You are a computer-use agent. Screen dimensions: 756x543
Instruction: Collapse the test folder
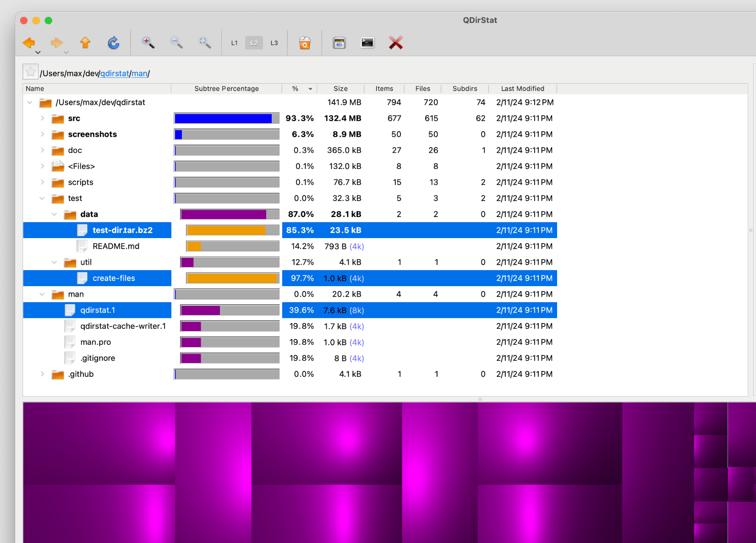click(x=42, y=198)
